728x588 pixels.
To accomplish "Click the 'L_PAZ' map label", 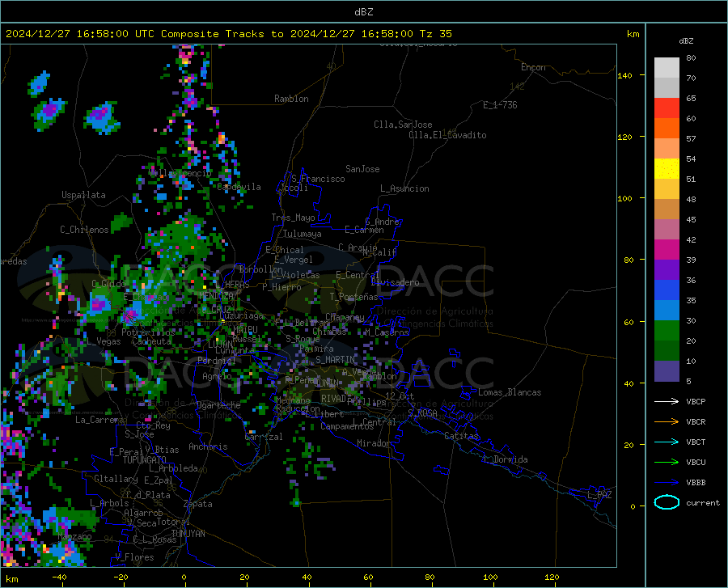I will pyautogui.click(x=599, y=495).
